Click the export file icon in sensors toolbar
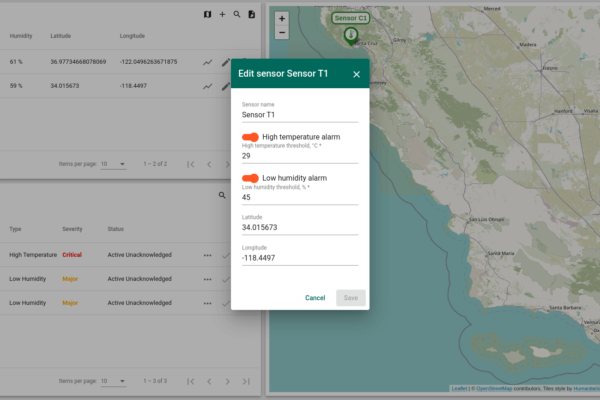Screen dimensions: 600x400 [252, 15]
